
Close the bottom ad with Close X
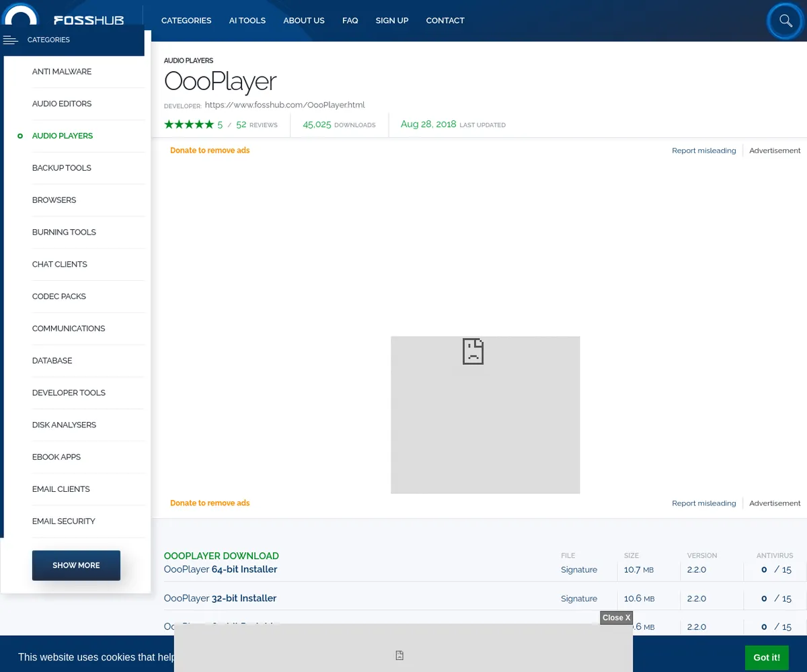(x=616, y=618)
